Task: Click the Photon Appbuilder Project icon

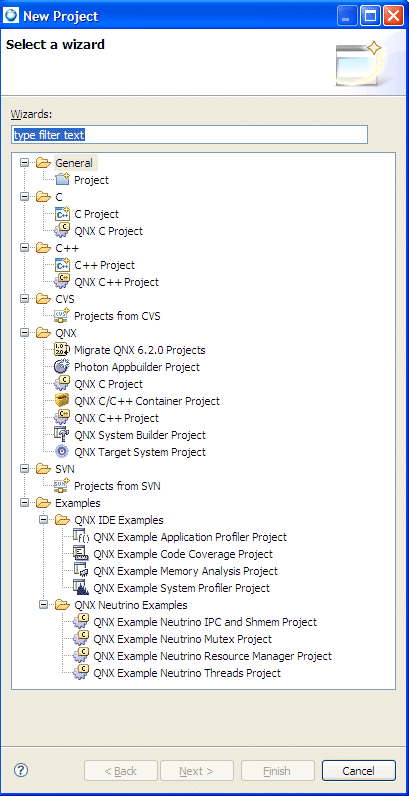Action: (62, 367)
